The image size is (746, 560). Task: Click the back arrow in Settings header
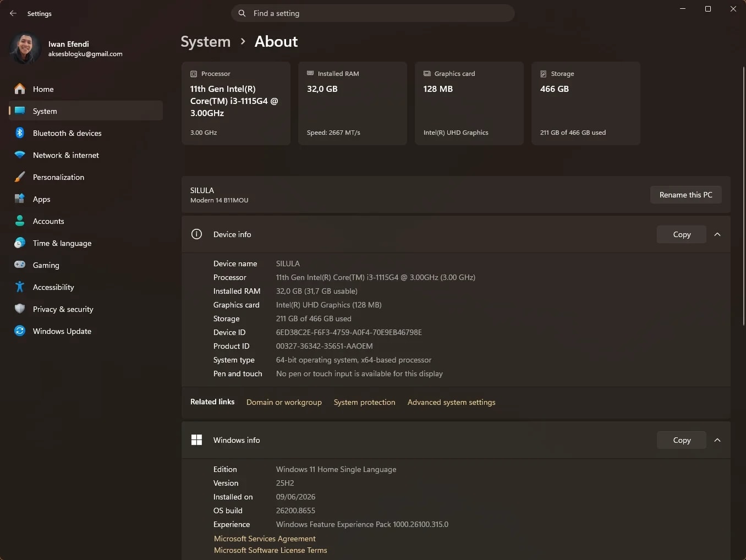13,13
